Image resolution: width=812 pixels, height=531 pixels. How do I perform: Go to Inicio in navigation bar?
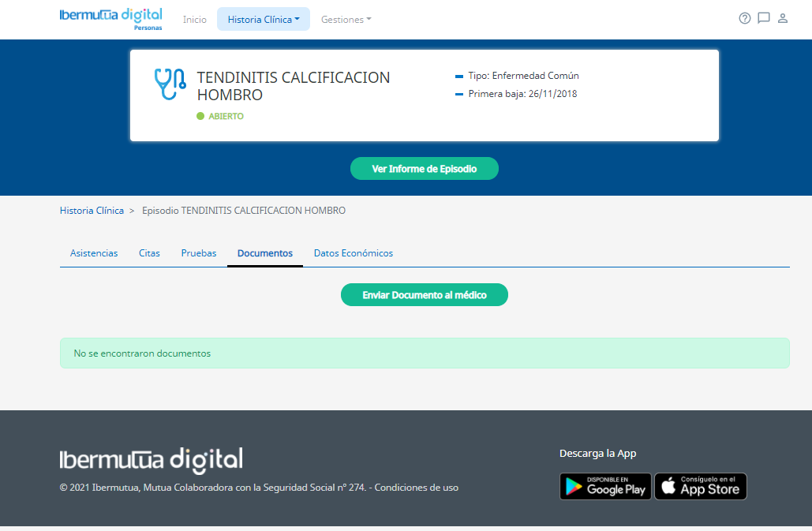tap(194, 19)
